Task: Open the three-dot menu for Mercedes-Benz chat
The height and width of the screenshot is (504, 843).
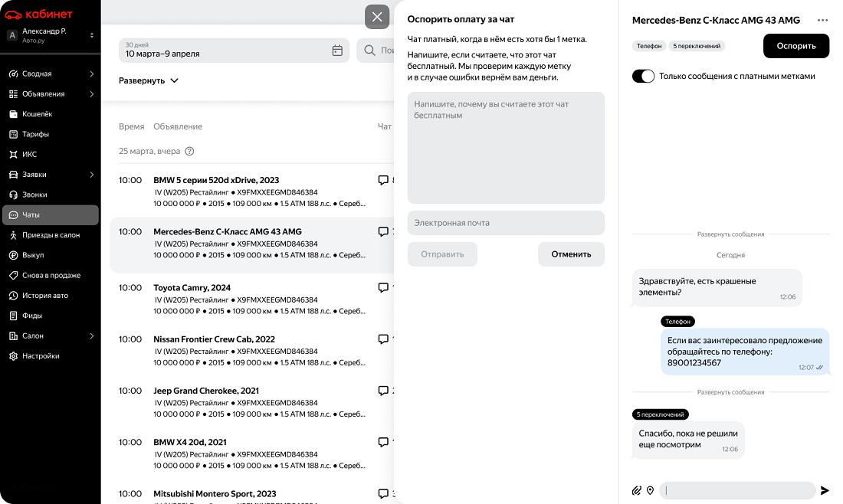Action: (822, 21)
